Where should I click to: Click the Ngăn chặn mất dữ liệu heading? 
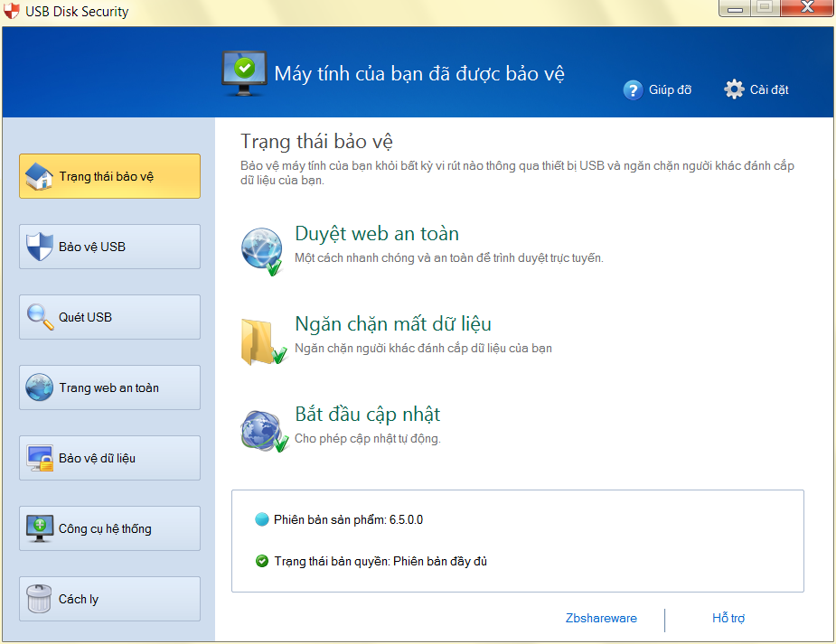(393, 324)
